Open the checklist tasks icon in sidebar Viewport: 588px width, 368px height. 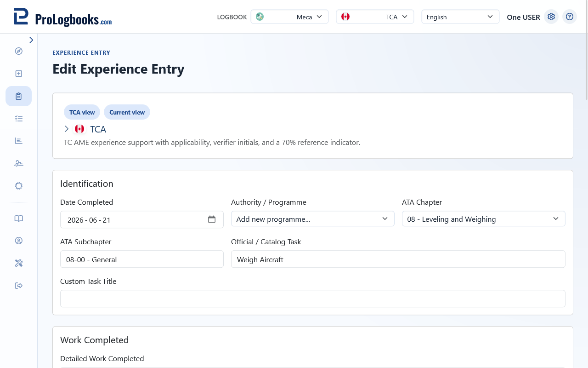click(x=19, y=119)
